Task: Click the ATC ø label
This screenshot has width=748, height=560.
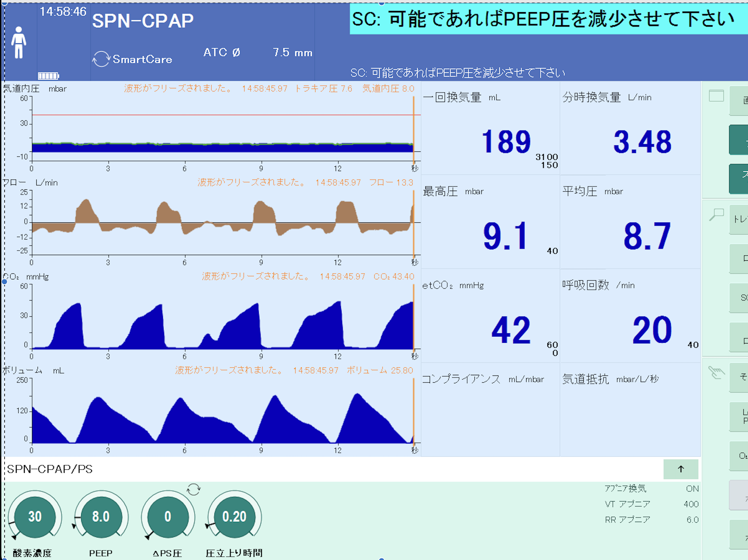Action: tap(222, 52)
